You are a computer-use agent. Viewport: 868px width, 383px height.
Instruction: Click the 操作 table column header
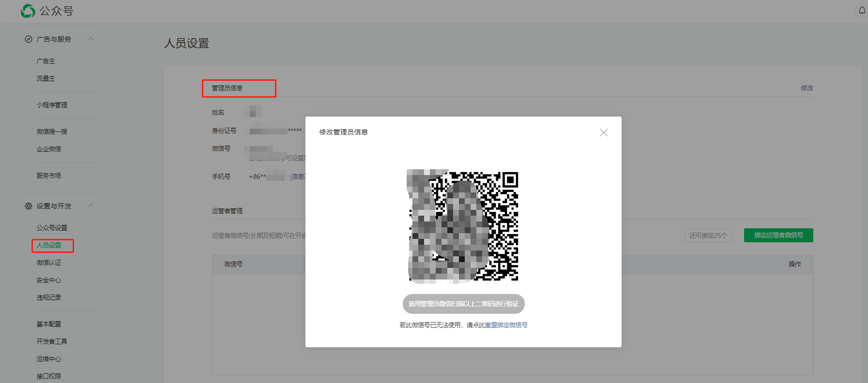[795, 264]
